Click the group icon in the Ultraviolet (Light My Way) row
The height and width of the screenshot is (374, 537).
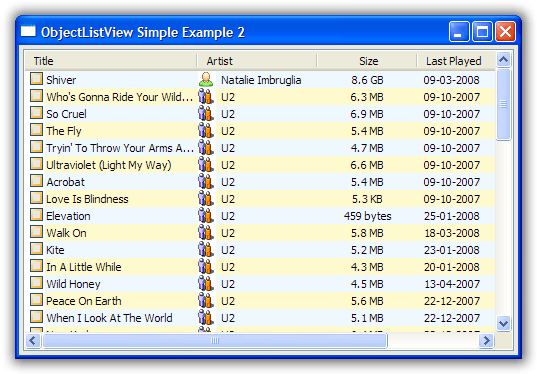click(206, 165)
